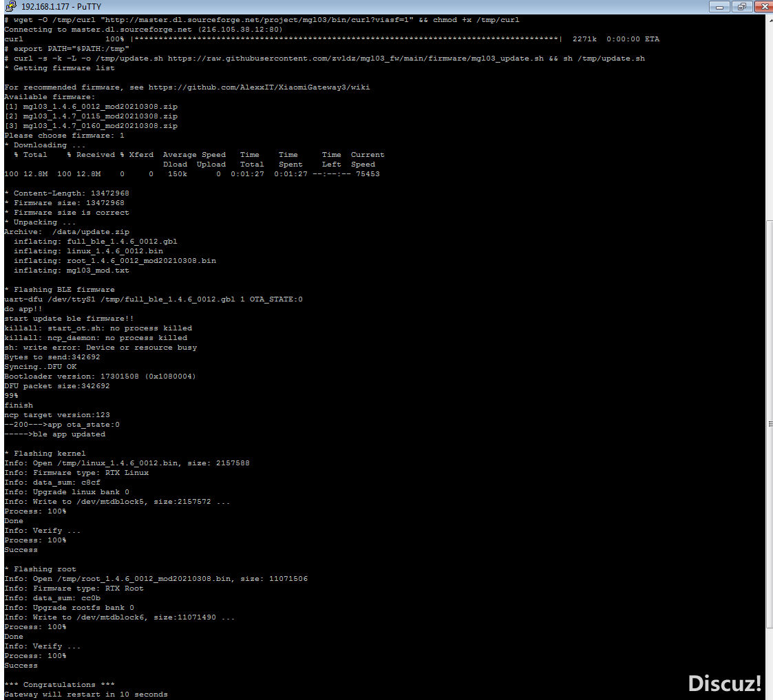Click 'Syncing..DFU OK' line

[x=41, y=367]
